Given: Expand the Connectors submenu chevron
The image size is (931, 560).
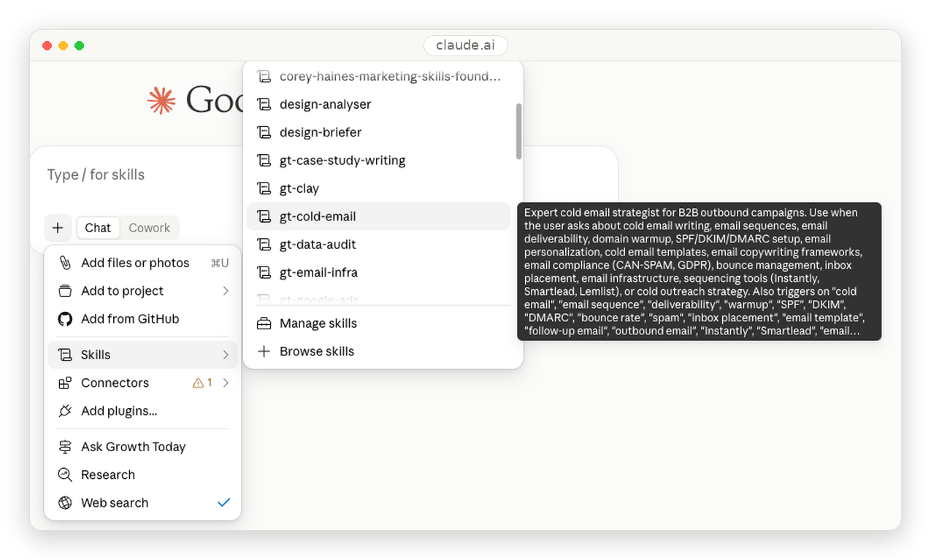Looking at the screenshot, I should [226, 383].
